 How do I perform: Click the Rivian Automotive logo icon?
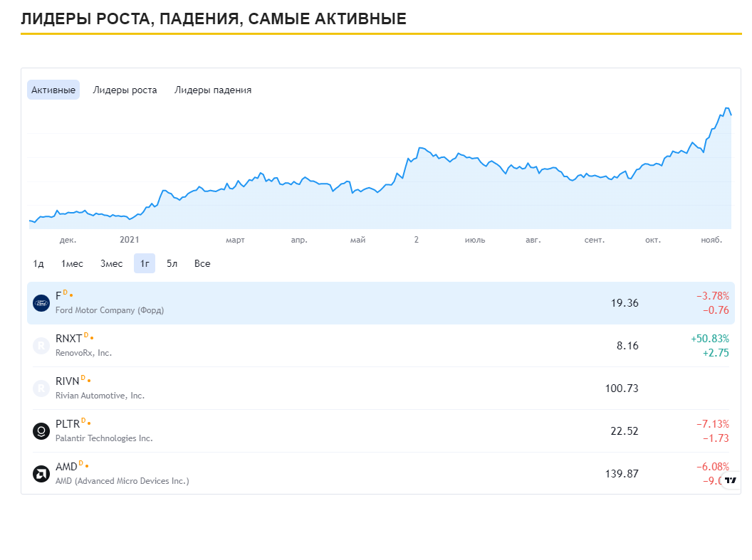tap(41, 389)
